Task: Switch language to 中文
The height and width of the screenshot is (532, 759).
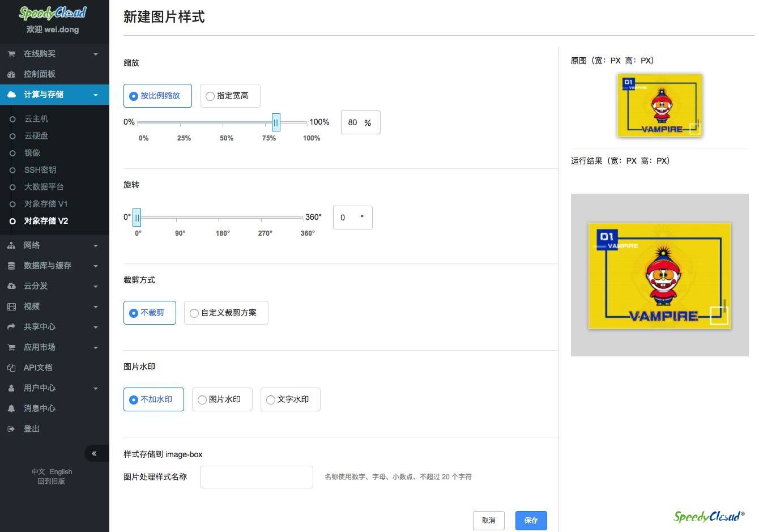Action: 38,472
